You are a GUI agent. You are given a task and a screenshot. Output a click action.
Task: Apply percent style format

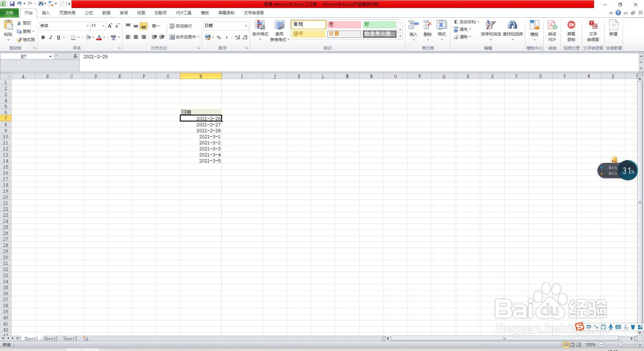[x=219, y=37]
